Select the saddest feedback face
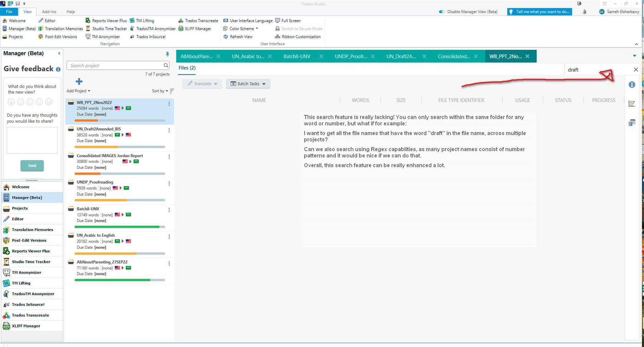The image size is (644, 347). 11,102
